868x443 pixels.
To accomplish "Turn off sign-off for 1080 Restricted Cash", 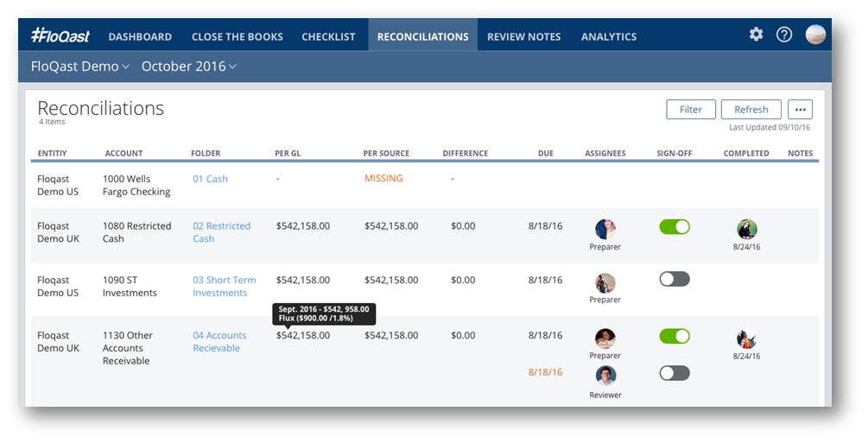I will click(675, 226).
